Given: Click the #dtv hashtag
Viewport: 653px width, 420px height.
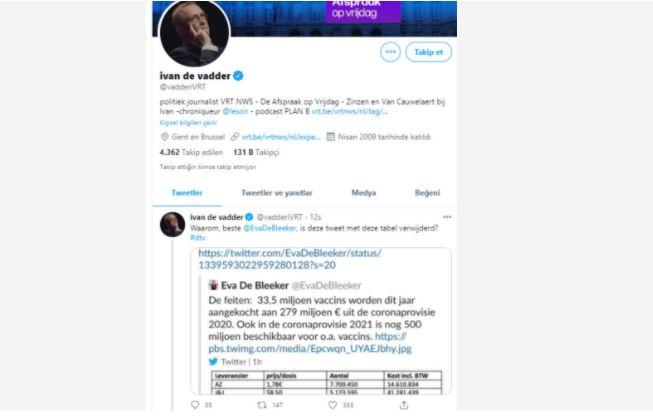Looking at the screenshot, I should tap(198, 238).
